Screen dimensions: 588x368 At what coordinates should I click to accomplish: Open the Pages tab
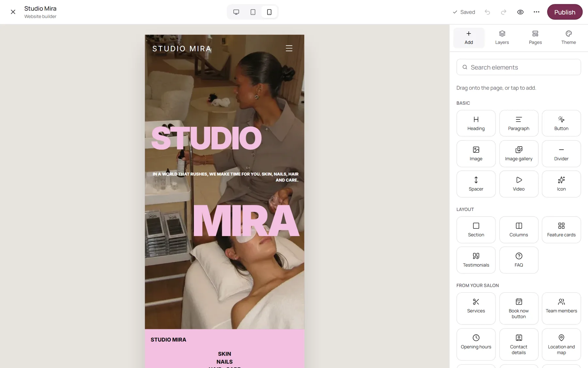pyautogui.click(x=535, y=38)
